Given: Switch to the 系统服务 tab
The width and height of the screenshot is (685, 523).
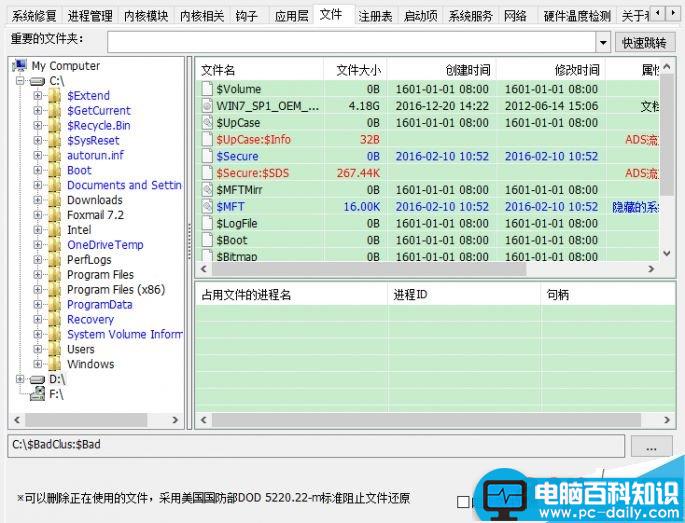Looking at the screenshot, I should tap(471, 16).
